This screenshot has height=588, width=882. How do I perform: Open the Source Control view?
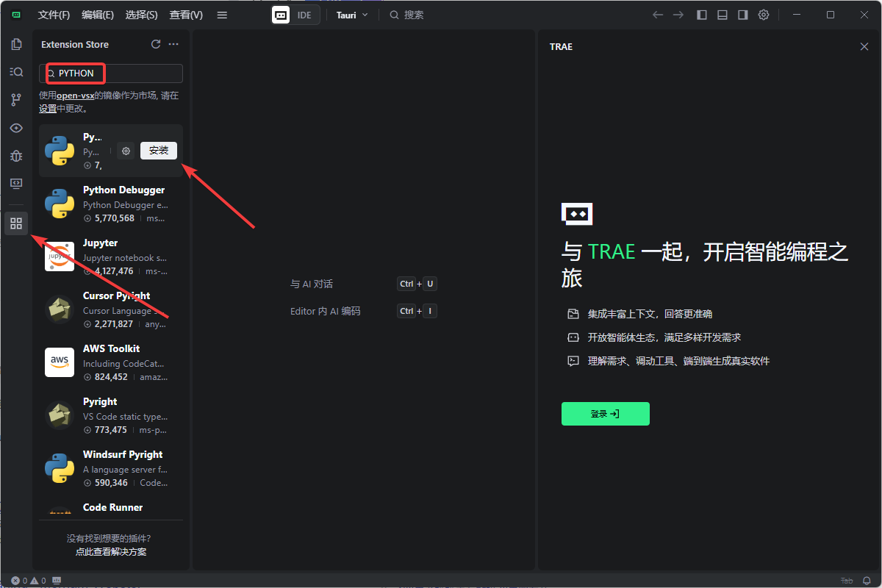point(16,100)
